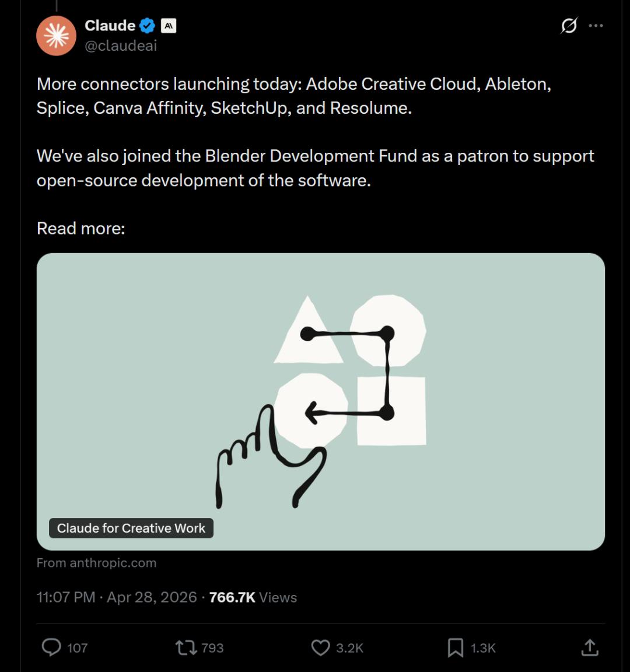630x672 pixels.
Task: Click the 11:07 PM Apr 28 timestamp
Action: tap(117, 597)
